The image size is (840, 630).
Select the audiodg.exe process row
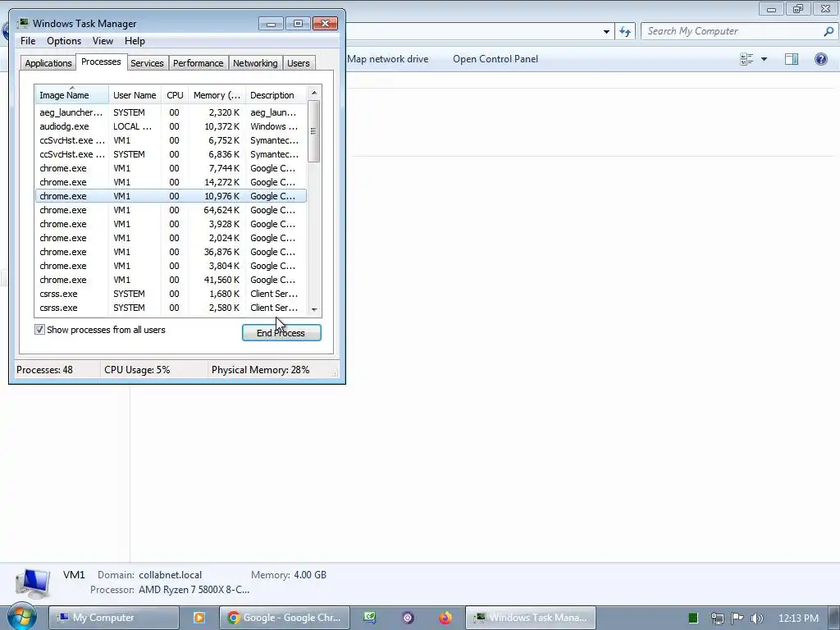171,126
